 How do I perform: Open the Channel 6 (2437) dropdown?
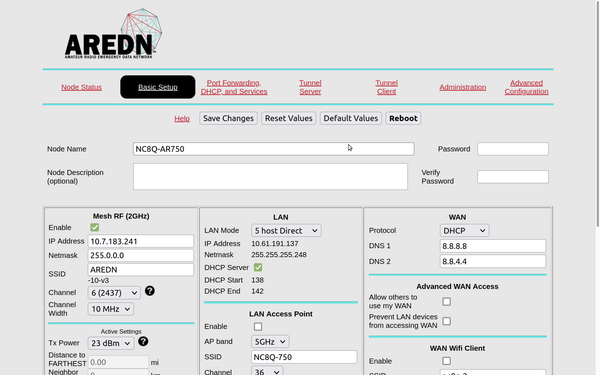[114, 293]
